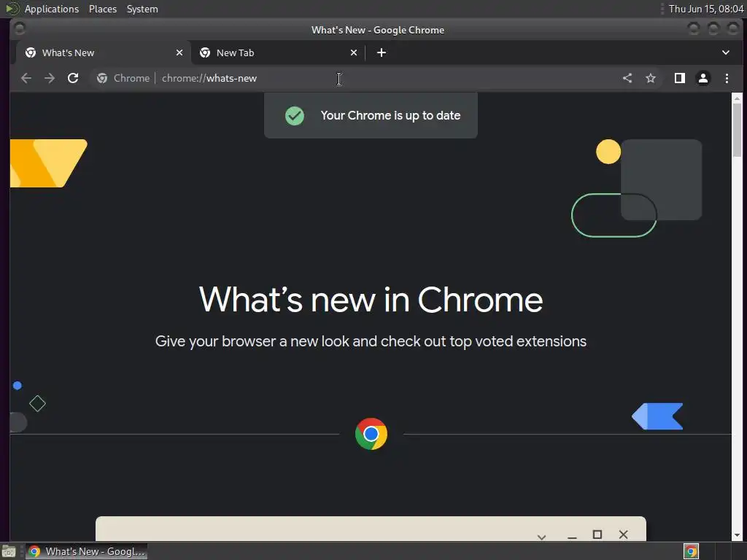Click the X icon in beige card
This screenshot has height=560, width=747.
pyautogui.click(x=623, y=534)
